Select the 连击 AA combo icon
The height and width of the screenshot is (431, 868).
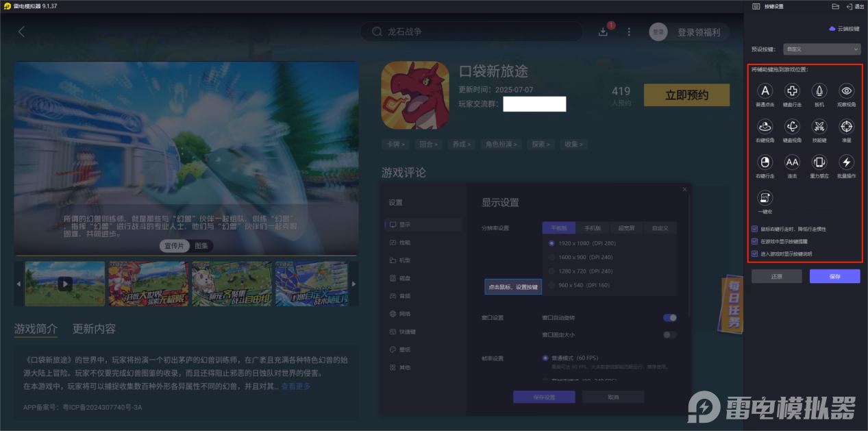pyautogui.click(x=792, y=162)
